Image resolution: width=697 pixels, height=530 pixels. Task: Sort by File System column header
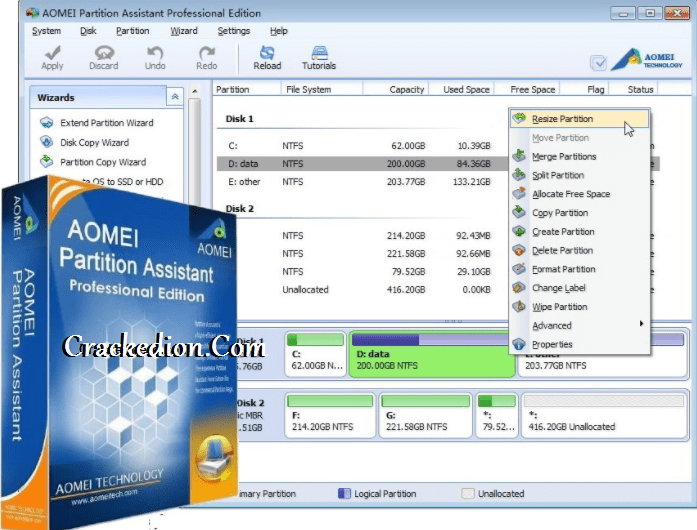[x=322, y=89]
